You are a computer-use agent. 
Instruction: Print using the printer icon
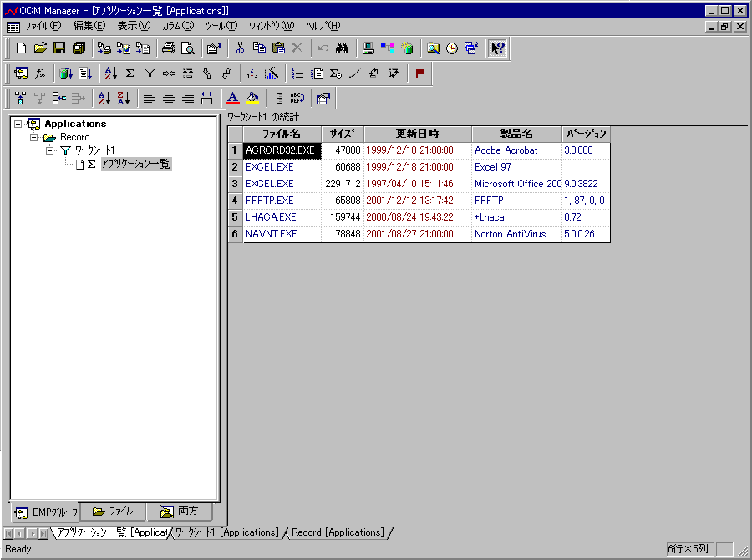[x=168, y=48]
